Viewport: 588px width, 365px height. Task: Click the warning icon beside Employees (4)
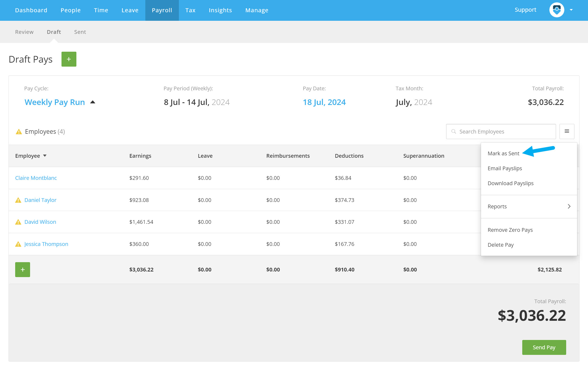click(x=19, y=132)
